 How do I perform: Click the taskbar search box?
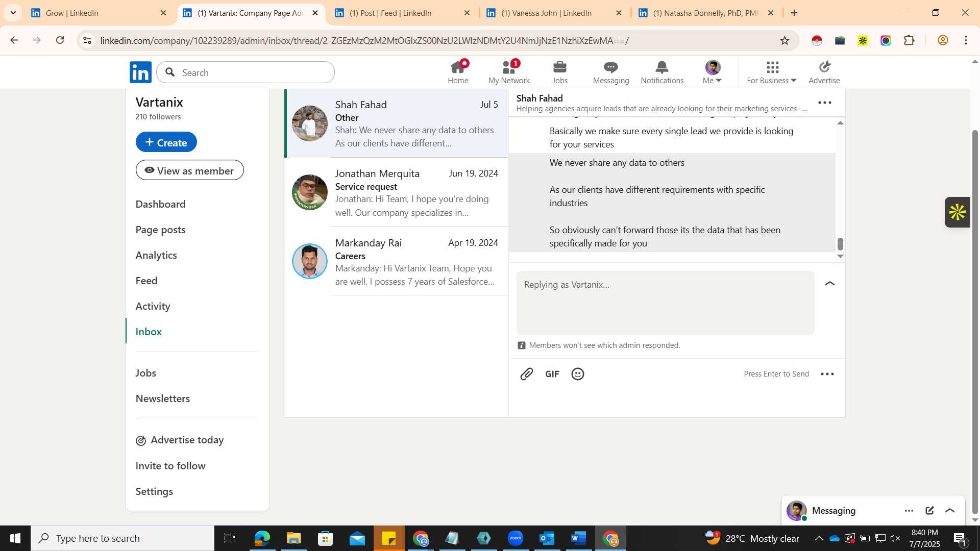(x=122, y=538)
